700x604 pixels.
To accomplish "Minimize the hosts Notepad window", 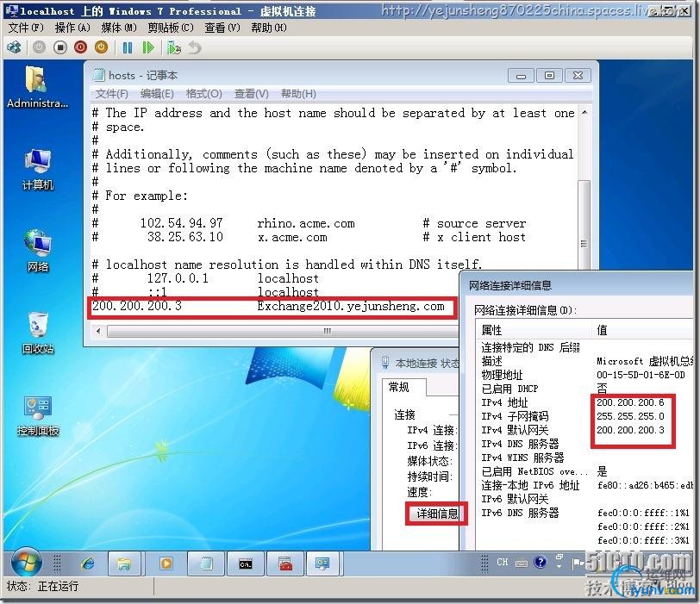I will (521, 76).
